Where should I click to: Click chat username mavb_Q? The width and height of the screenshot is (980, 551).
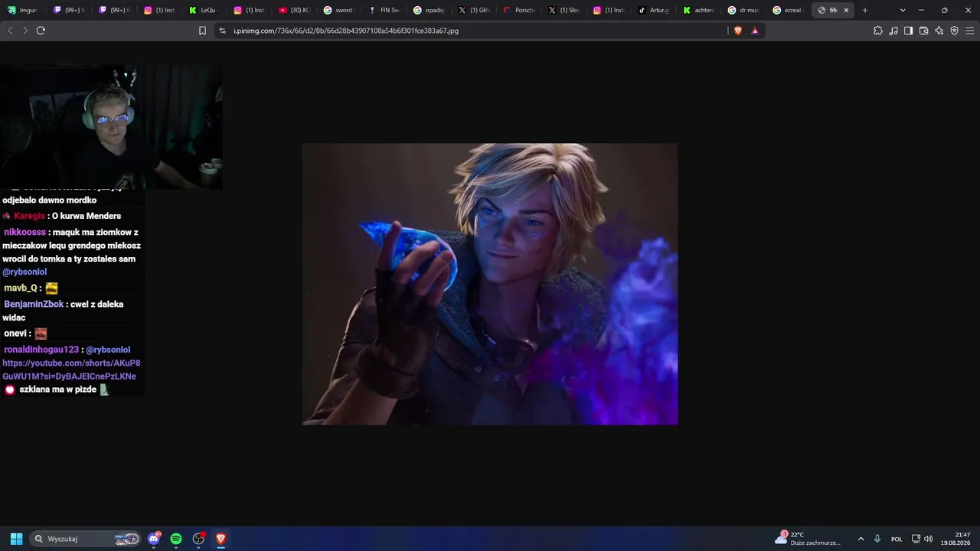click(x=21, y=288)
